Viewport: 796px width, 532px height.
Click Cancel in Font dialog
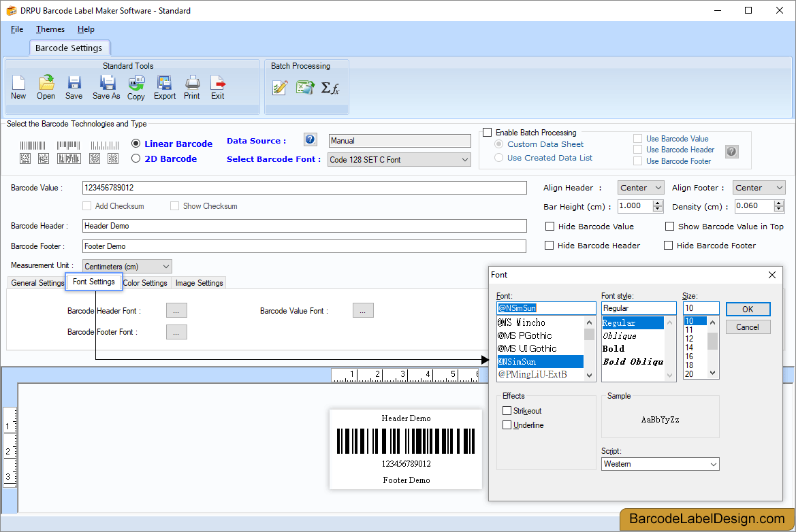pyautogui.click(x=748, y=327)
